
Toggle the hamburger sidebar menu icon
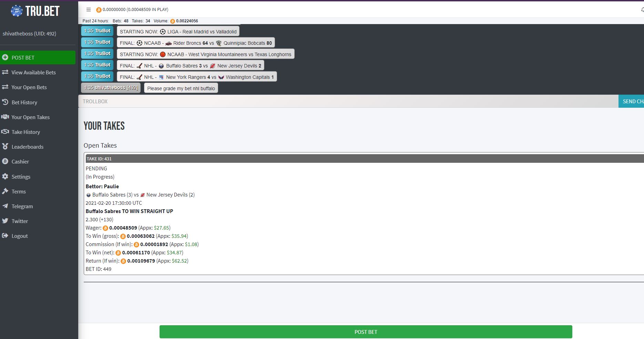[89, 10]
